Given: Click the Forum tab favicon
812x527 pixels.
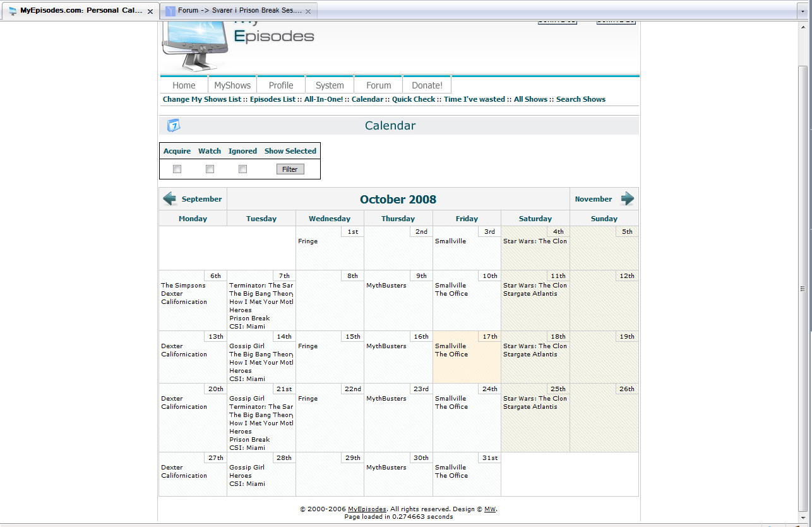Looking at the screenshot, I should (x=170, y=11).
